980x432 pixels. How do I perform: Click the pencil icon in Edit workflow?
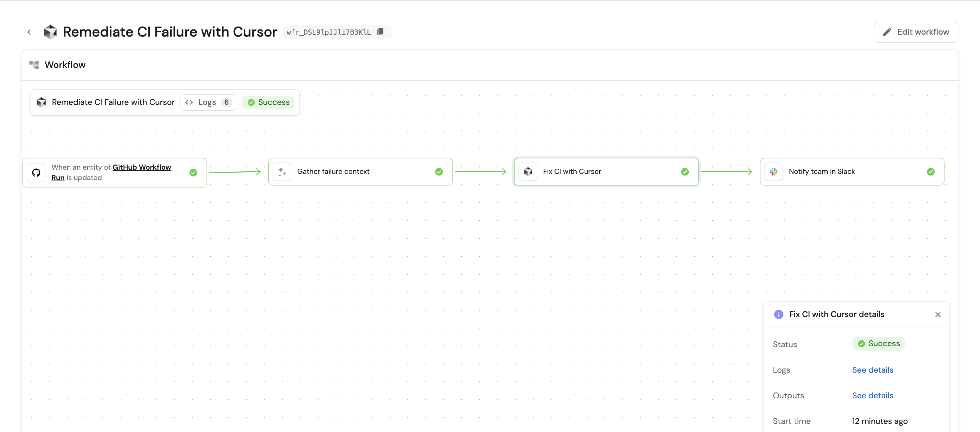(x=887, y=32)
